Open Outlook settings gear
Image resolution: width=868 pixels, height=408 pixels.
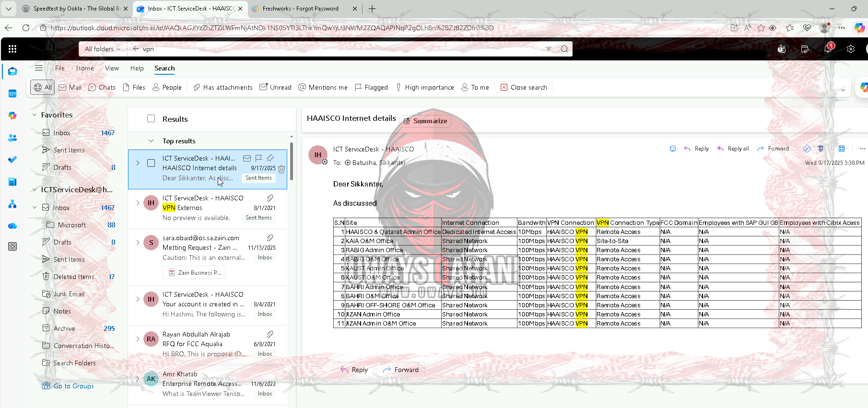(x=851, y=49)
